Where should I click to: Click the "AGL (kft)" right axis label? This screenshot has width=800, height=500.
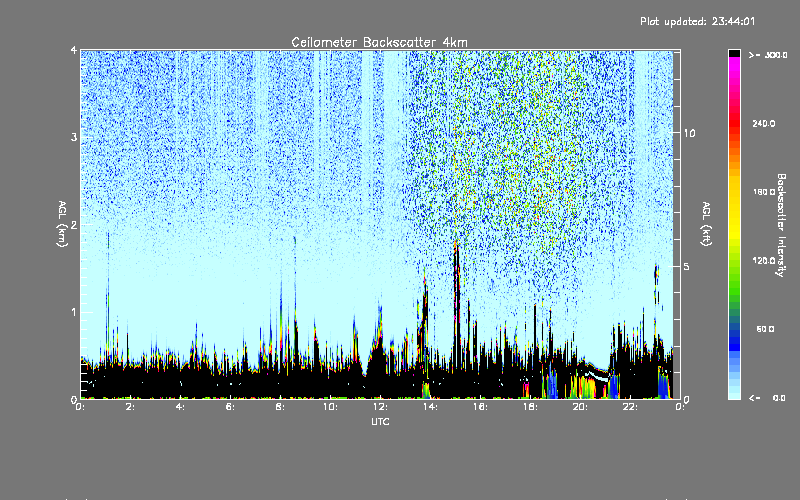pyautogui.click(x=706, y=224)
